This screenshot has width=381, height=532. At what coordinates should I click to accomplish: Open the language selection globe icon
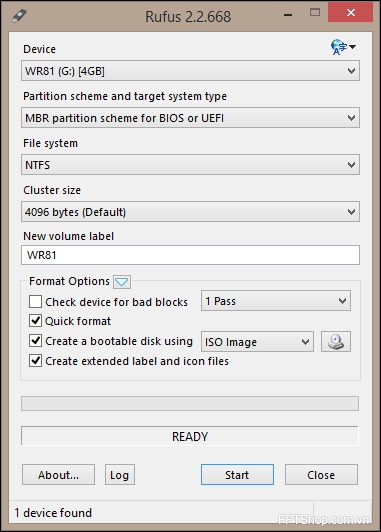coord(343,47)
